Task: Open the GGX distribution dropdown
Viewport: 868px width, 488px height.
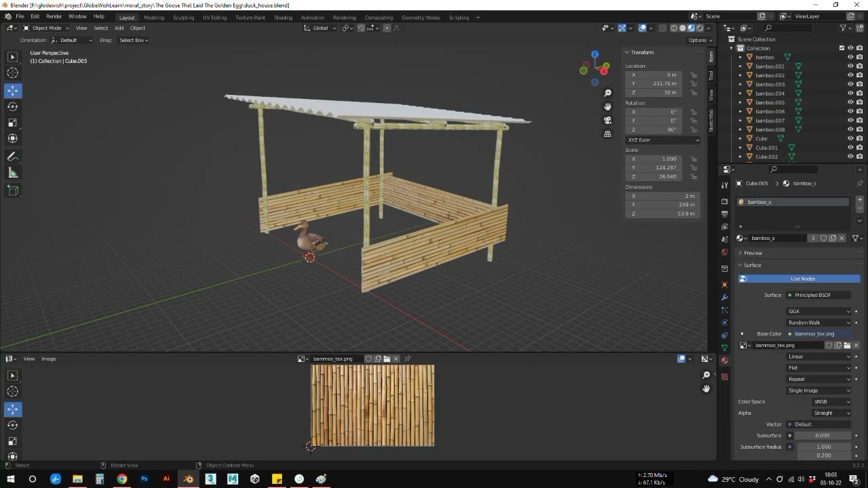Action: coord(818,311)
